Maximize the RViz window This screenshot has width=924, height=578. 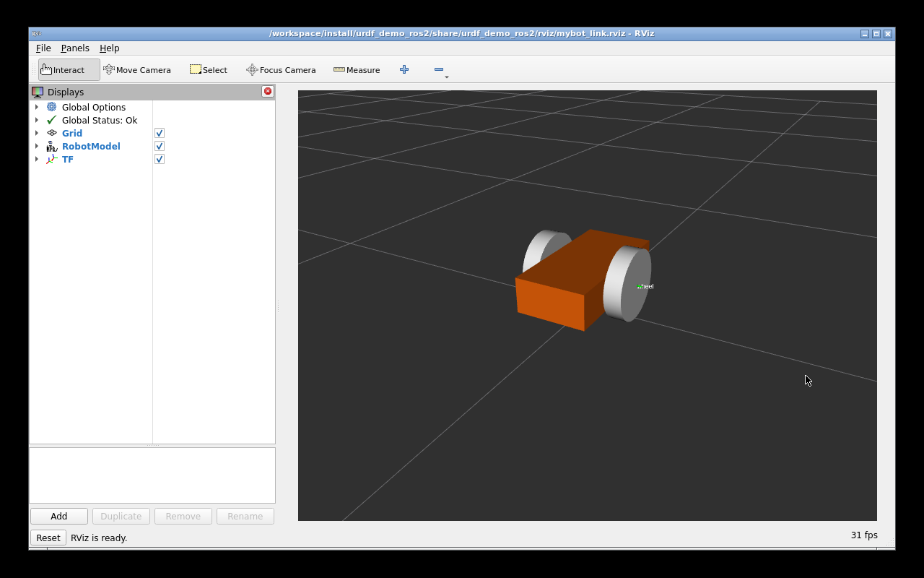(876, 34)
